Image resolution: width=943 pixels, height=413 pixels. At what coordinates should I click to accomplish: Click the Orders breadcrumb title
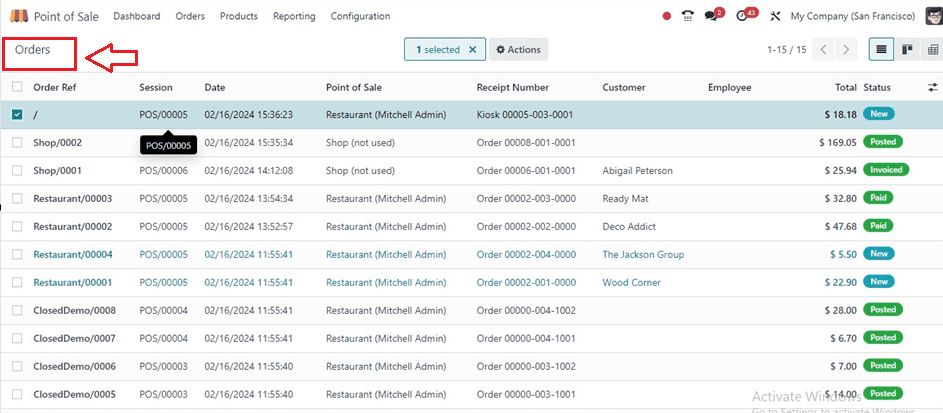(32, 50)
